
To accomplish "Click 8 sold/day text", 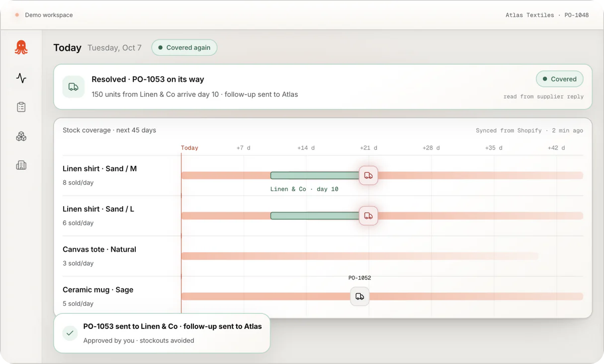I will pyautogui.click(x=78, y=183).
